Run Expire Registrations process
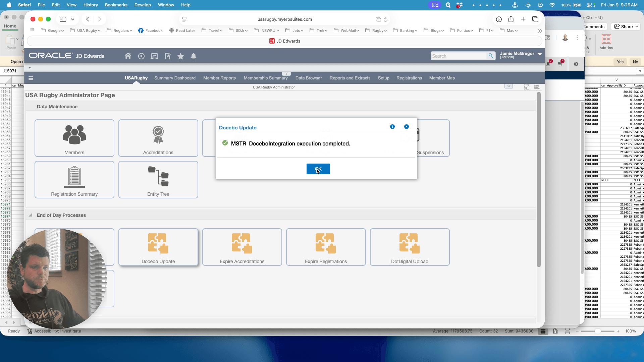Image resolution: width=644 pixels, height=362 pixels. point(326,247)
